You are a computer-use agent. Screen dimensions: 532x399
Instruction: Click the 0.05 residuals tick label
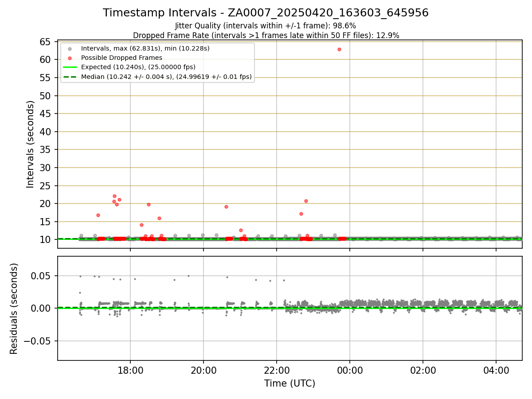tap(42, 276)
